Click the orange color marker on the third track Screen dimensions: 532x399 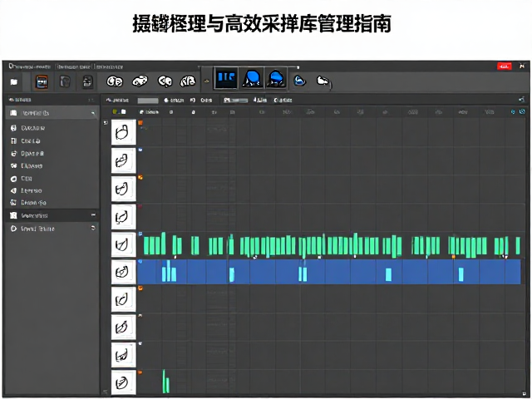click(140, 177)
